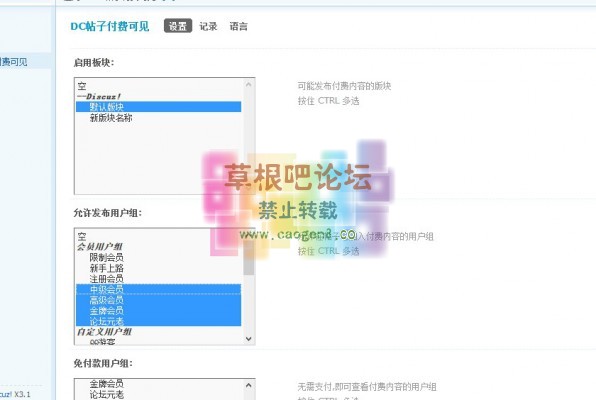
Task: Select 空 in the 允许发布用户组 list
Action: (159, 237)
